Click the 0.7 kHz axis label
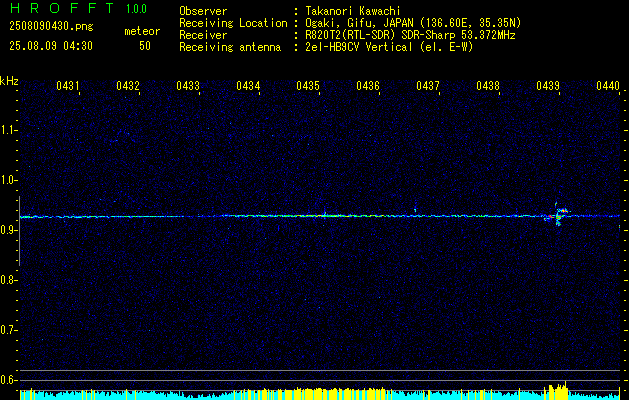The image size is (629, 400). [x=8, y=330]
